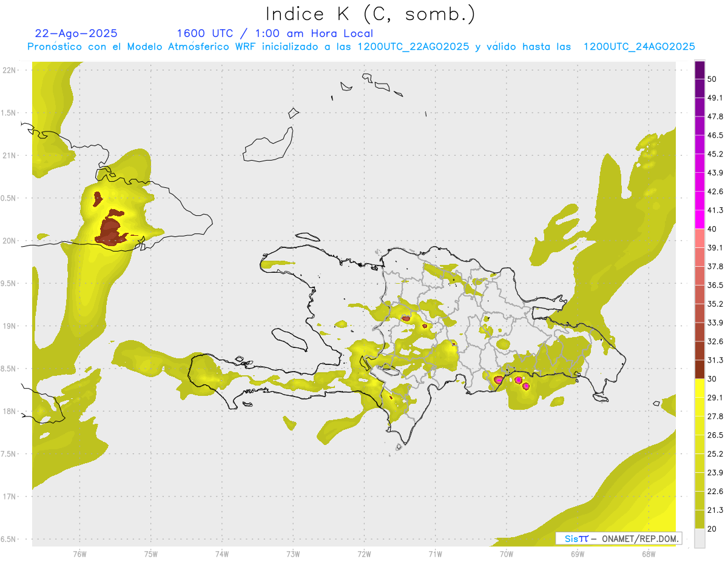Click the colorbar value "41.3"
Viewport: 728px width, 562px height.
[x=715, y=210]
